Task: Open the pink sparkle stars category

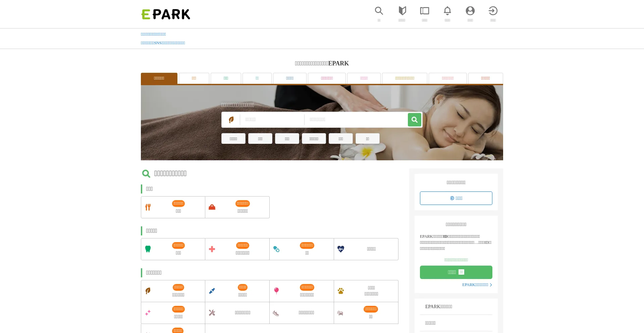Action: [173, 313]
